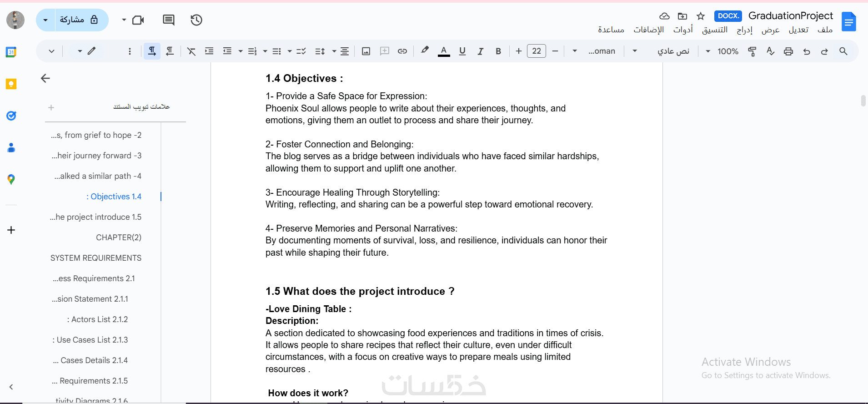868x404 pixels.
Task: Undo the last action
Action: click(807, 51)
